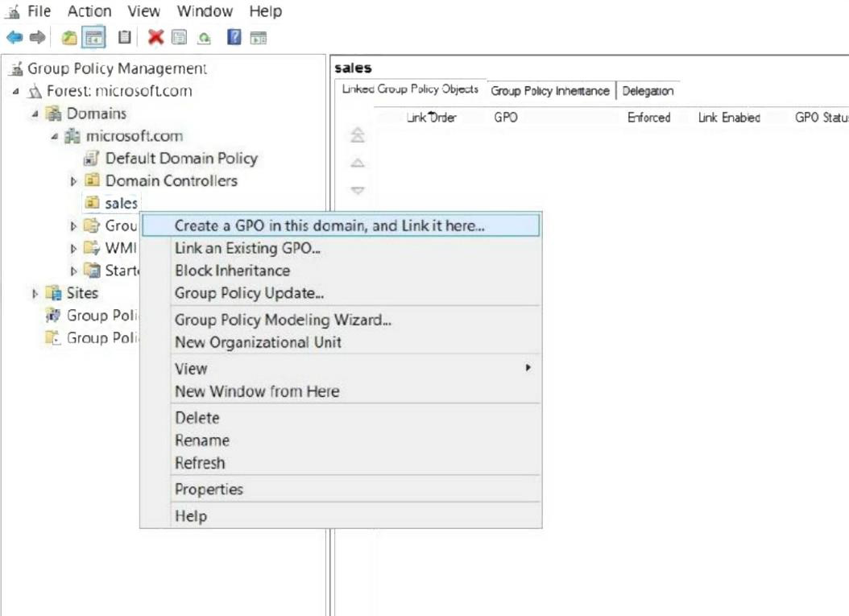Viewport: 849px width, 616px height.
Task: Expand the Starter GPOs node arrow
Action: [x=73, y=271]
